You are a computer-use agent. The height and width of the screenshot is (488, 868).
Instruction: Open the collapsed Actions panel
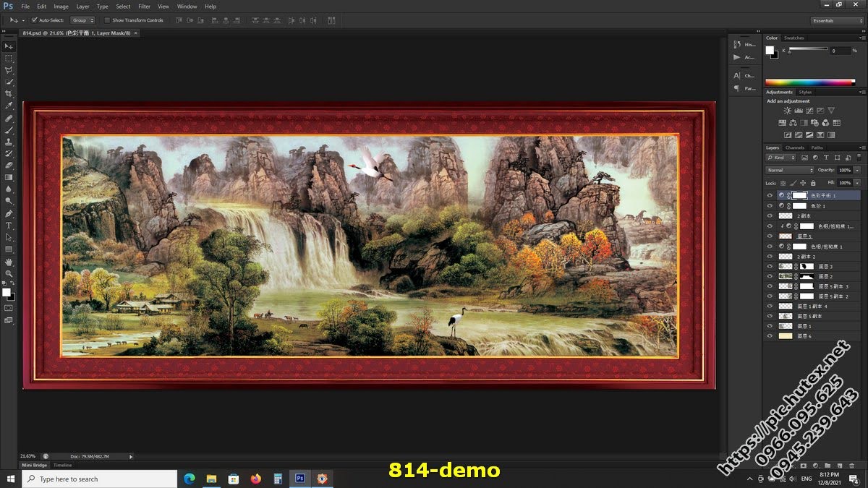click(743, 57)
